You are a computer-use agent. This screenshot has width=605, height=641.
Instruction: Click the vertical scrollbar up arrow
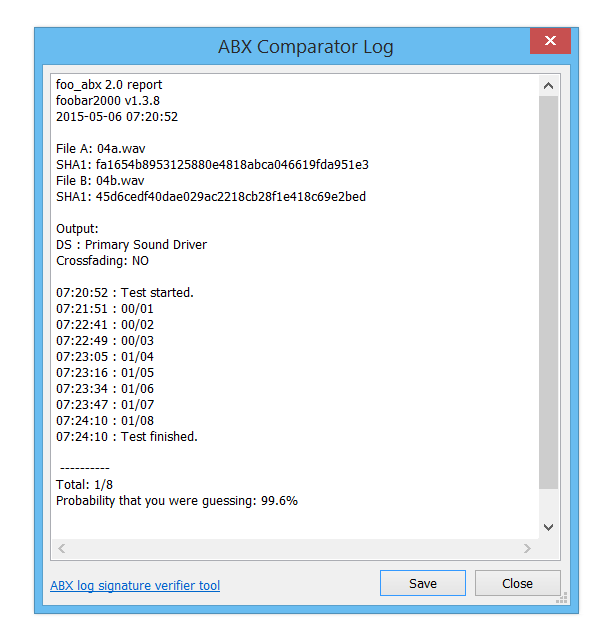(x=549, y=86)
